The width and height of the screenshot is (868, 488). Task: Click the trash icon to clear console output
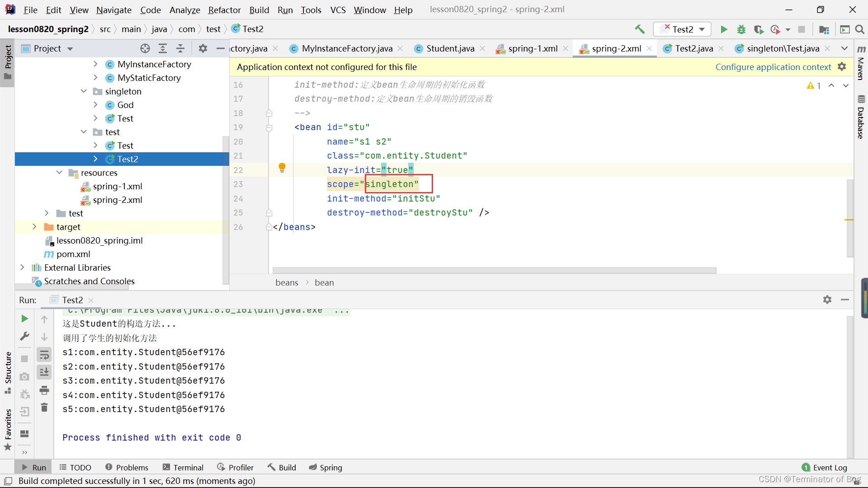[44, 408]
